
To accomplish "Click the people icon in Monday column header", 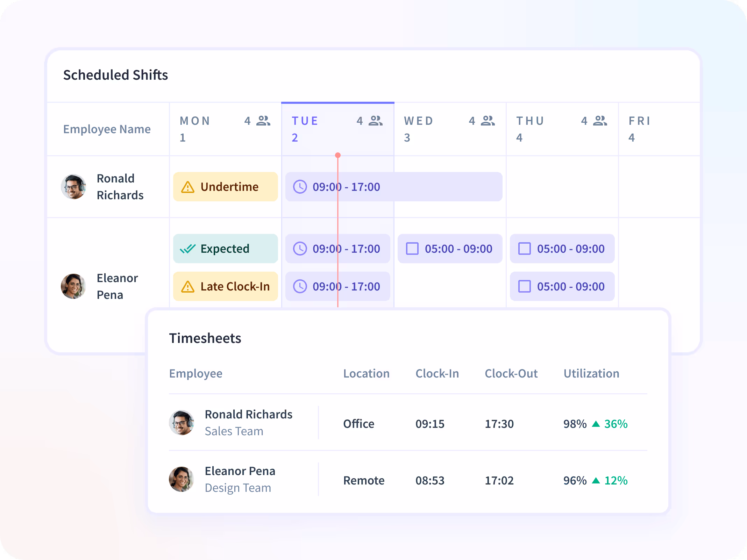I will point(263,121).
